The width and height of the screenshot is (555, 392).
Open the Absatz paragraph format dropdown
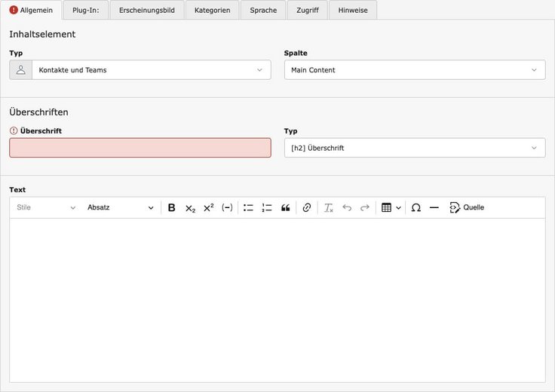pyautogui.click(x=120, y=208)
